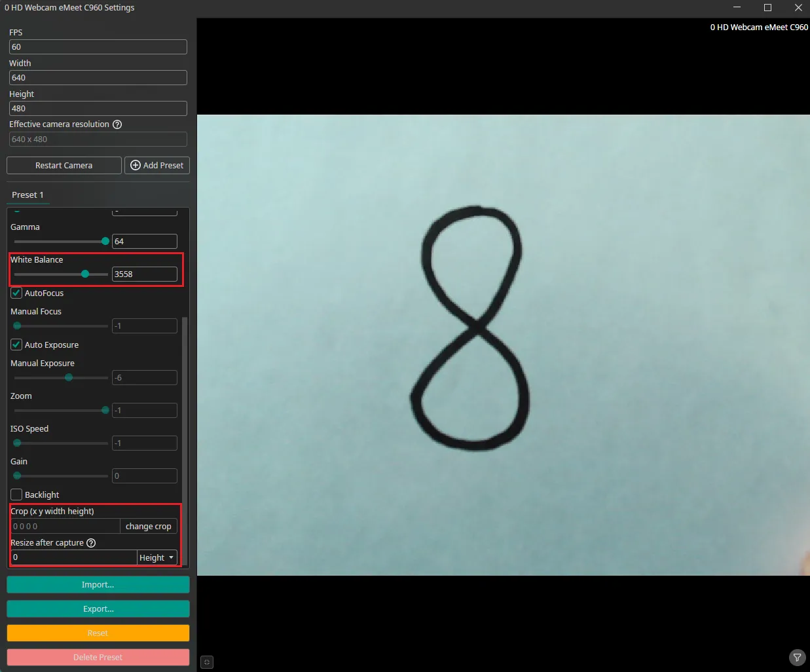Click the Delete Preset button
810x672 pixels.
tap(97, 657)
